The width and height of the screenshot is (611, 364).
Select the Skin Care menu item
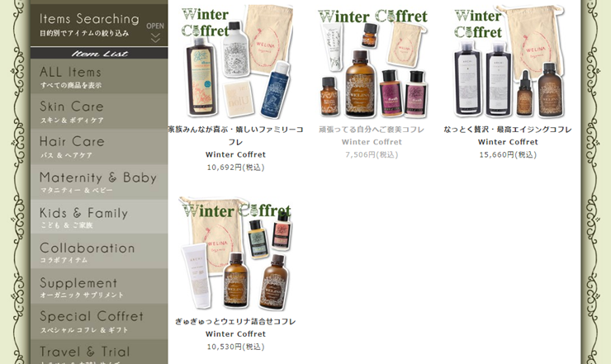(x=99, y=111)
